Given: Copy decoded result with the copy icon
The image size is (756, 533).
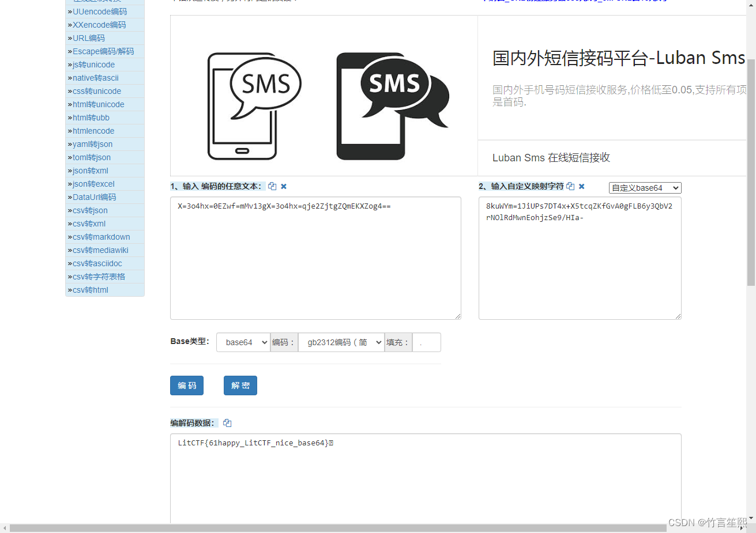Looking at the screenshot, I should click(227, 423).
